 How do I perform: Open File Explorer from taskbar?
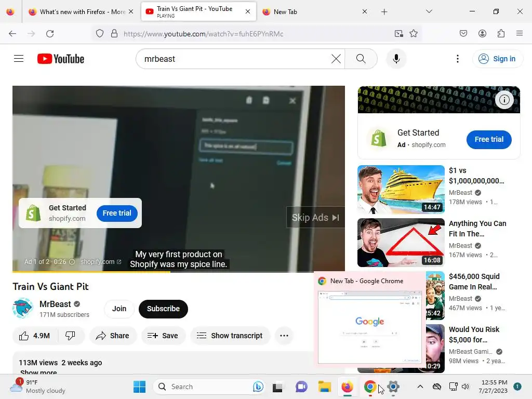[324, 387]
